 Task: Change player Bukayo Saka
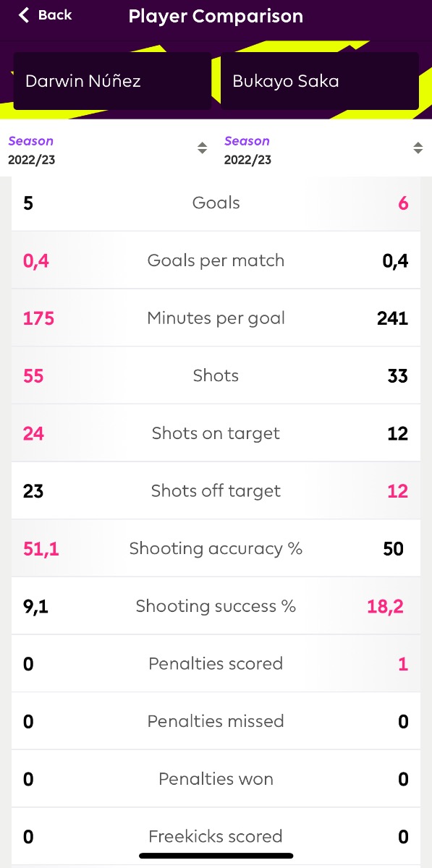pyautogui.click(x=320, y=80)
